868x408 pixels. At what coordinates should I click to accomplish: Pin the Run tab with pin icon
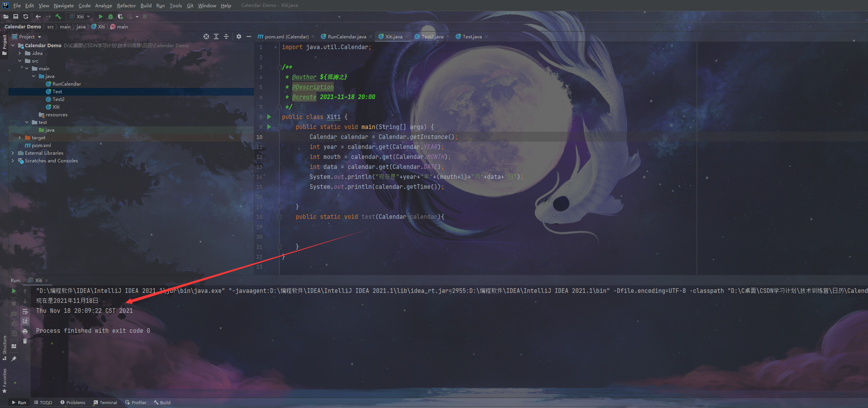click(x=14, y=358)
